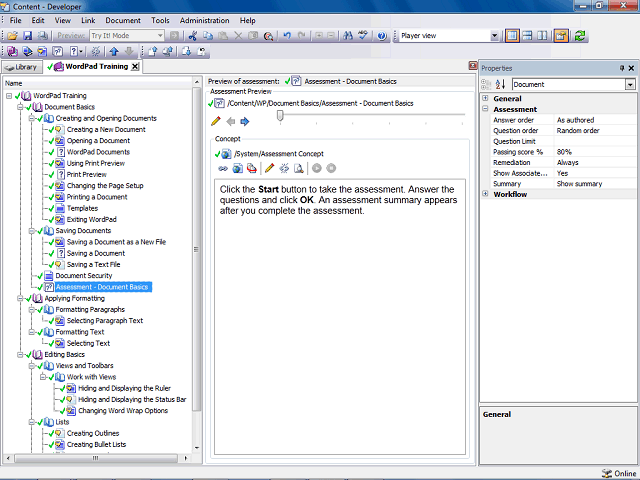
Task: Collapse the Work with Views node
Action: [x=43, y=377]
